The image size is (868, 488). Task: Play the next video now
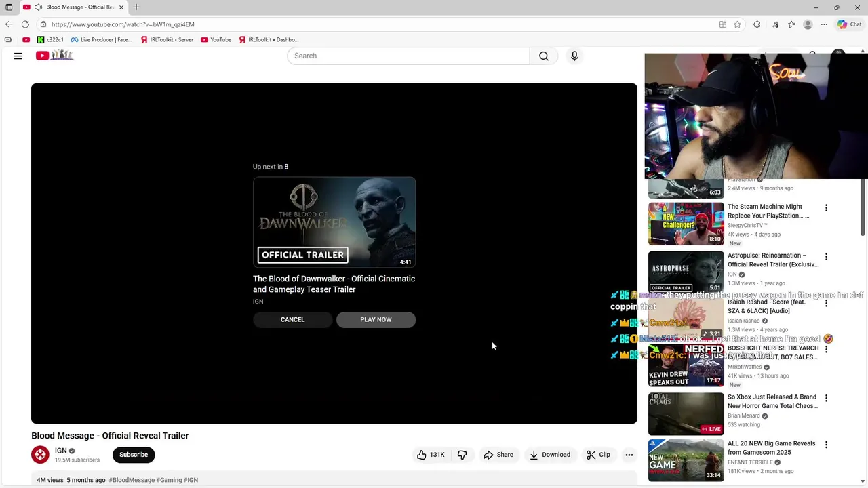click(376, 319)
